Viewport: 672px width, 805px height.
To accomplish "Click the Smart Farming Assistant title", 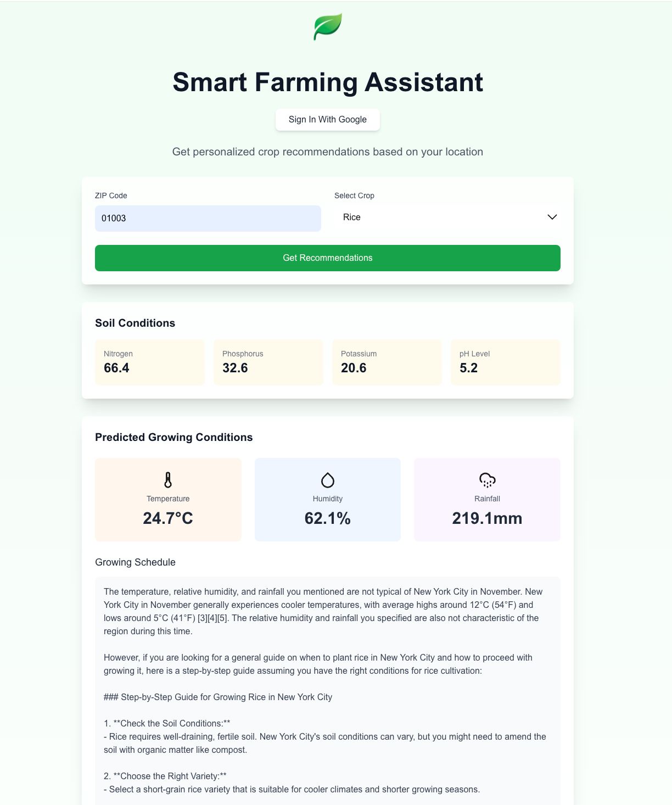I will point(328,82).
